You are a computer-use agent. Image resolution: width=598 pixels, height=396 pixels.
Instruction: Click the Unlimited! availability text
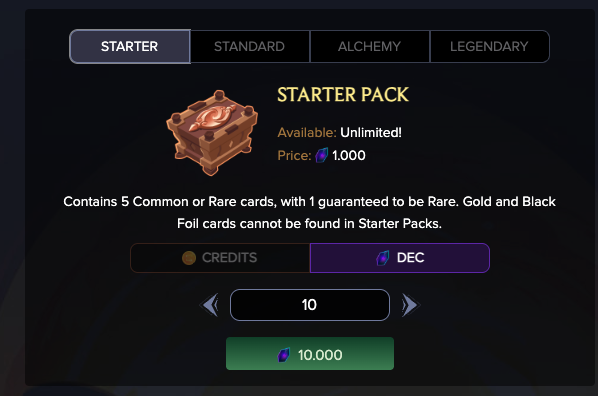371,133
